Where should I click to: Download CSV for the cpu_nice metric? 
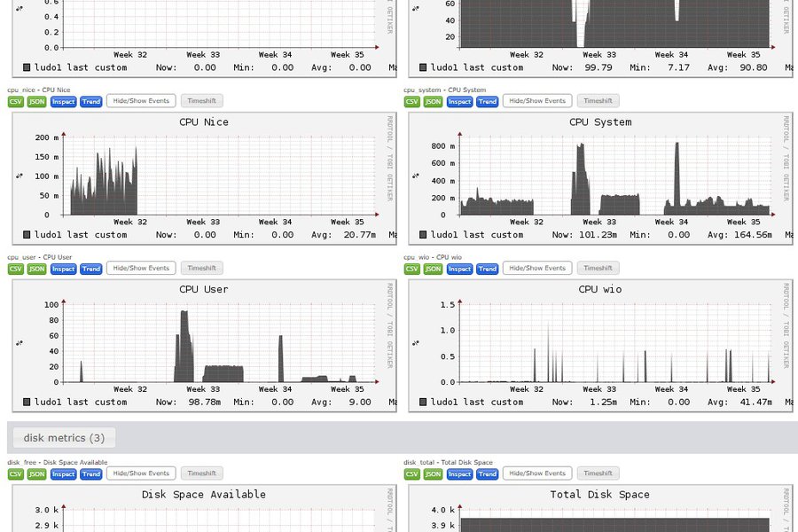pos(16,101)
